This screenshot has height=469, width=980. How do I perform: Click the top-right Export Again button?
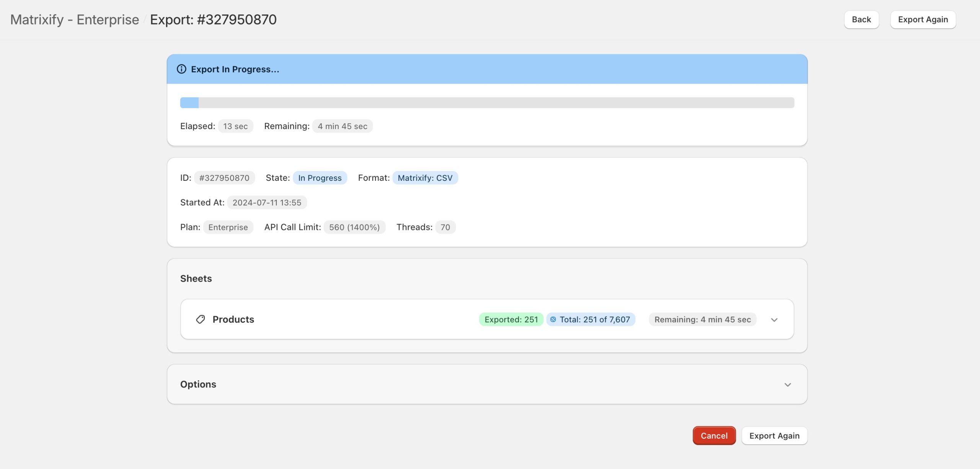923,20
